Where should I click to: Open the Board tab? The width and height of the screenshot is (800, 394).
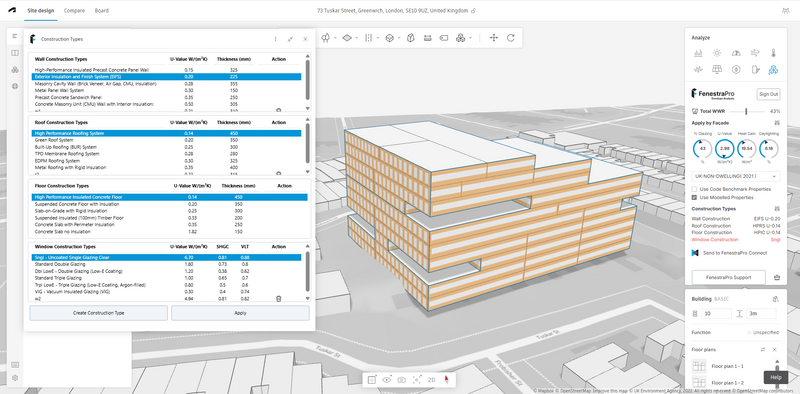102,10
